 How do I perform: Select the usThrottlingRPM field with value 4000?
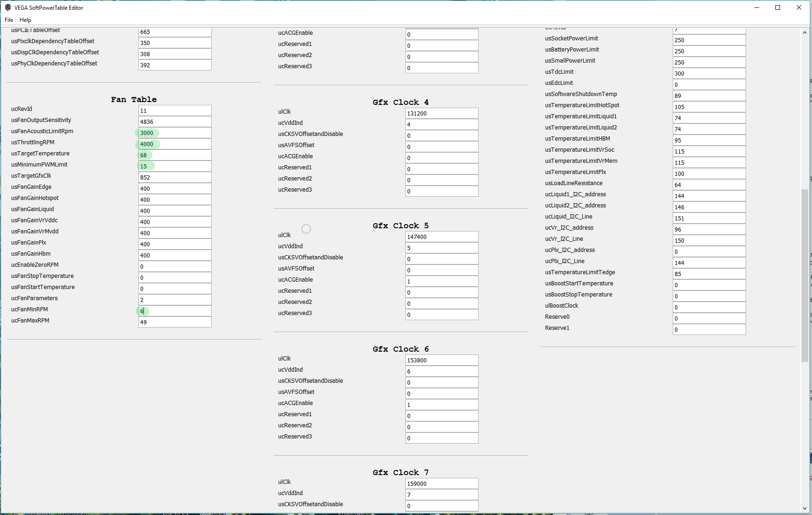[x=175, y=144]
